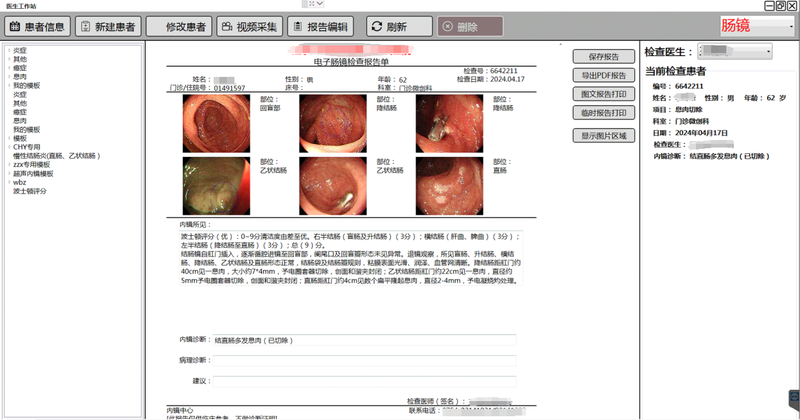
Task: Click the 当前检查患者 heading
Action: pos(676,71)
